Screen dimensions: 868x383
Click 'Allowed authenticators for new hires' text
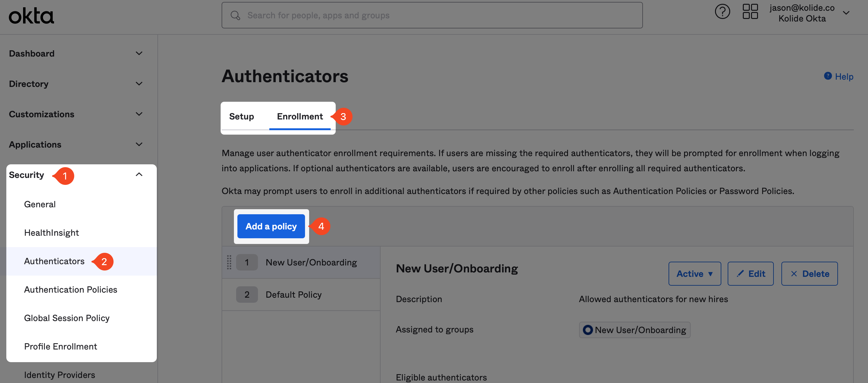pyautogui.click(x=653, y=299)
